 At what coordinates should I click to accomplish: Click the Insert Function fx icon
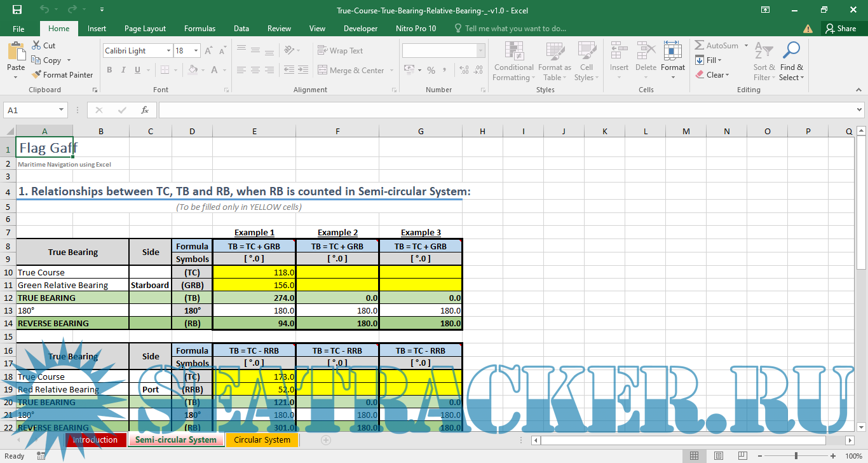[x=145, y=110]
